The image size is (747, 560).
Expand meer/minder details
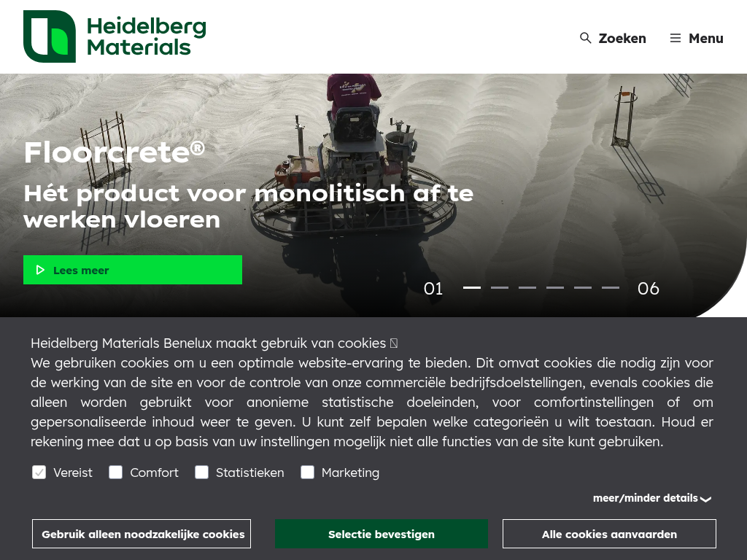[x=651, y=498]
